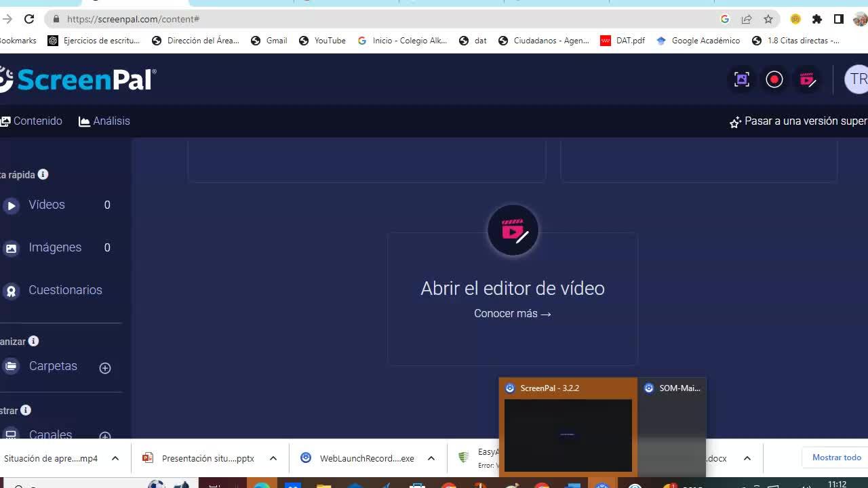Expand options for Presentación situ....pptx
The width and height of the screenshot is (868, 488).
pyautogui.click(x=273, y=458)
